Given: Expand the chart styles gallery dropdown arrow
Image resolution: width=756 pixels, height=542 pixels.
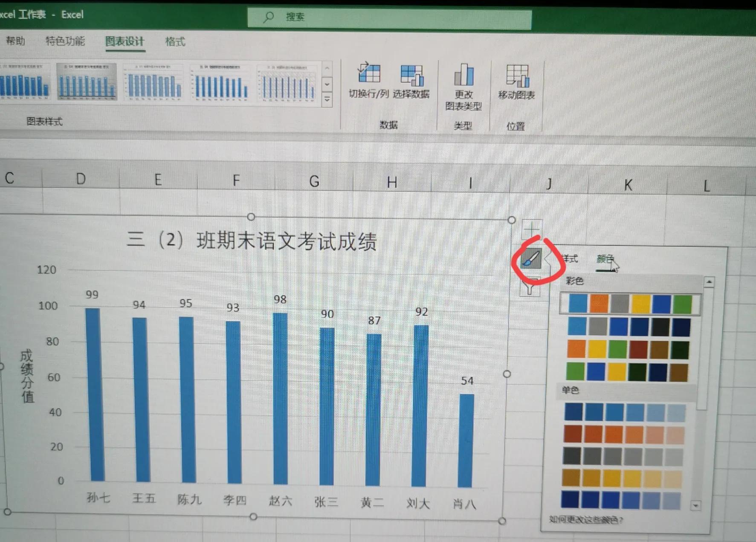Looking at the screenshot, I should point(327,99).
